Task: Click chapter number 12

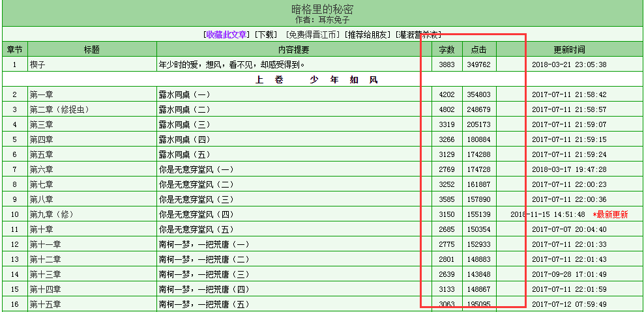Action: pyautogui.click(x=15, y=245)
